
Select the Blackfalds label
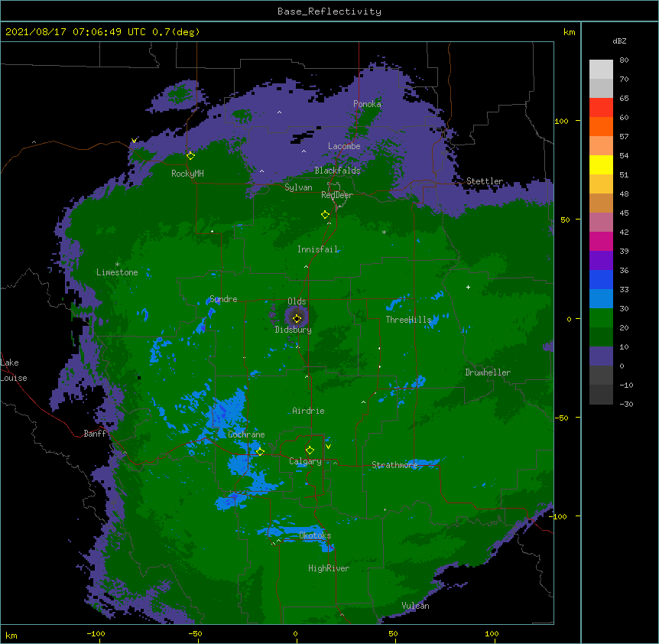pyautogui.click(x=337, y=171)
